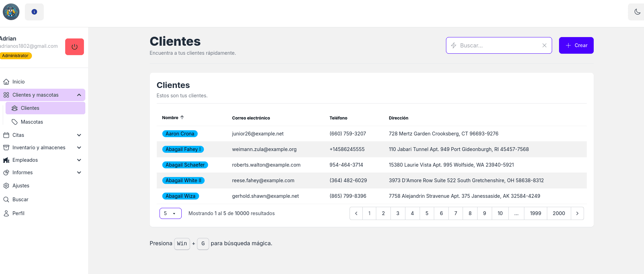Click the Inicio home icon

tap(6, 82)
